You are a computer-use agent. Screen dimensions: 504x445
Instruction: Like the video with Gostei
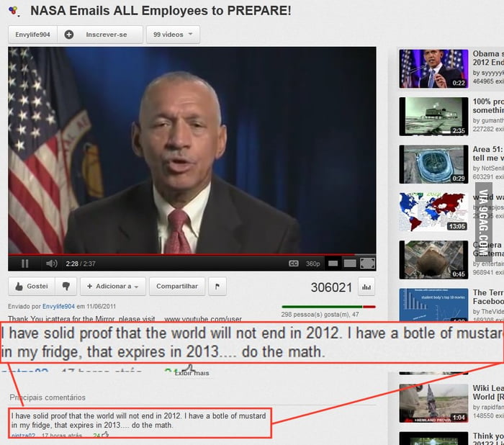tap(32, 286)
